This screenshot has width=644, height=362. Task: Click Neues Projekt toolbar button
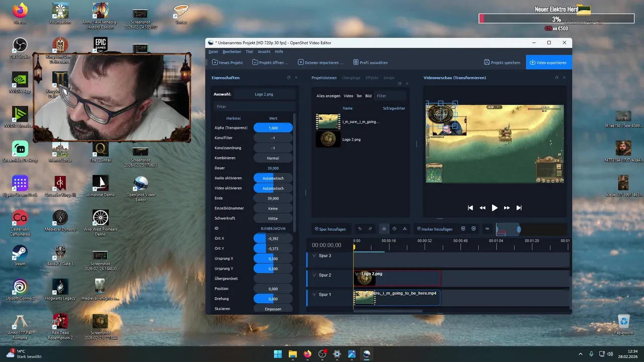[227, 62]
